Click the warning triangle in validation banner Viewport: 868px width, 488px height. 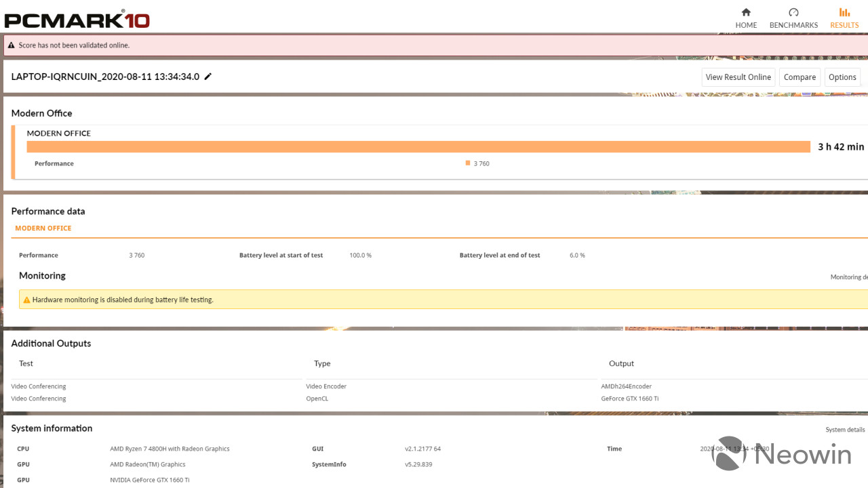tap(12, 45)
